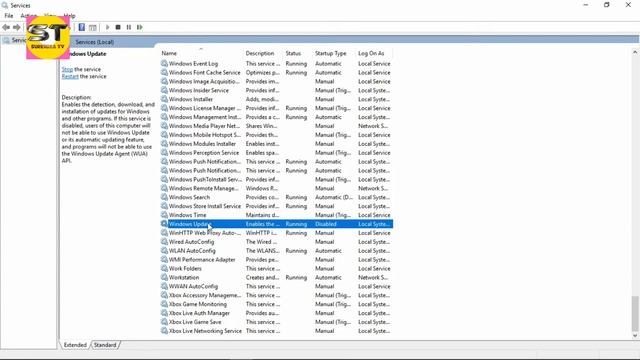Click the gear icon beside Windows Modules Installer
The height and width of the screenshot is (360, 640).
[x=164, y=144]
